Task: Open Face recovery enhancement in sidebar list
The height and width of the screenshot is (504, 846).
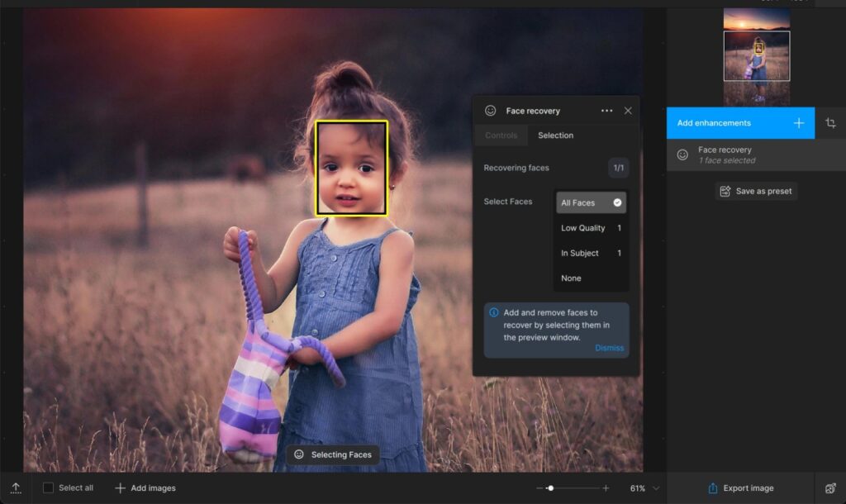Action: tap(756, 155)
